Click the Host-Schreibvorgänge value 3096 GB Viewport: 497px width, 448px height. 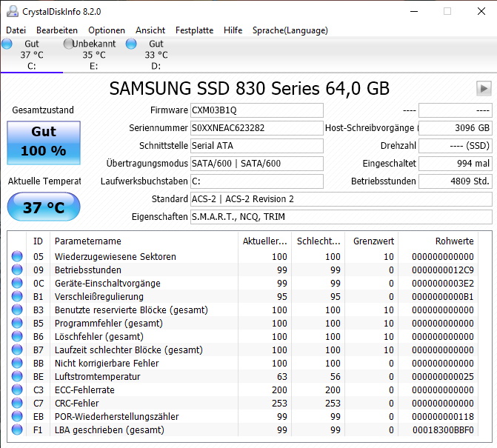(456, 128)
